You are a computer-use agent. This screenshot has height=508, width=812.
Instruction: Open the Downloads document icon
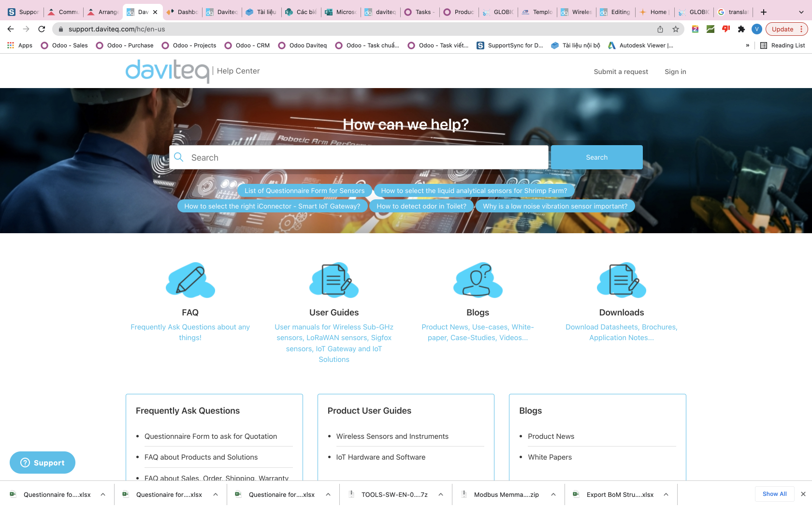622,280
